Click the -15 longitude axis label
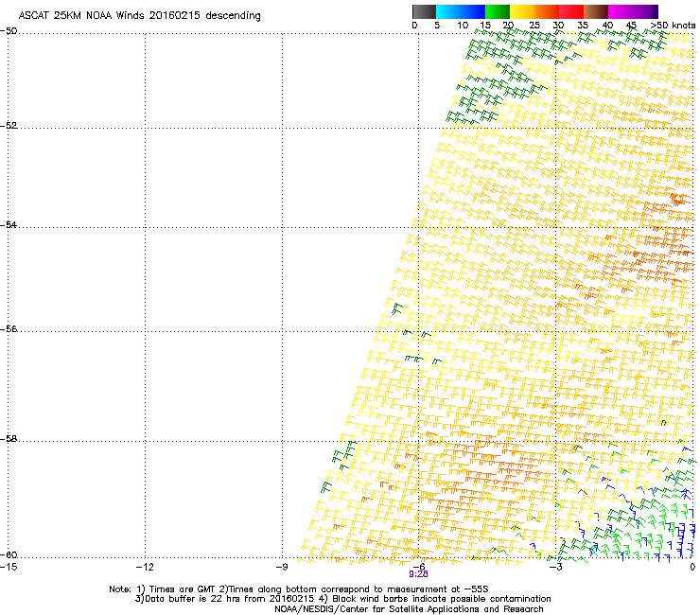The height and width of the screenshot is (615, 700). point(9,567)
